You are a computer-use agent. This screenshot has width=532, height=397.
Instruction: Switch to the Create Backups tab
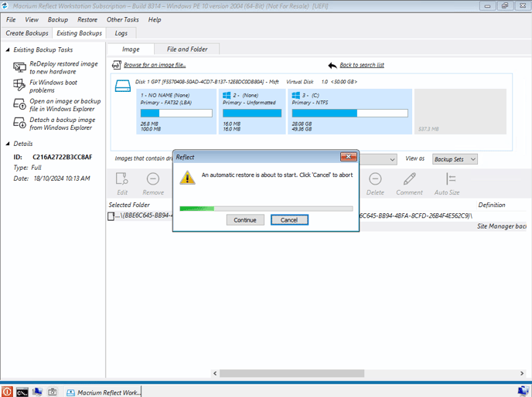[27, 33]
